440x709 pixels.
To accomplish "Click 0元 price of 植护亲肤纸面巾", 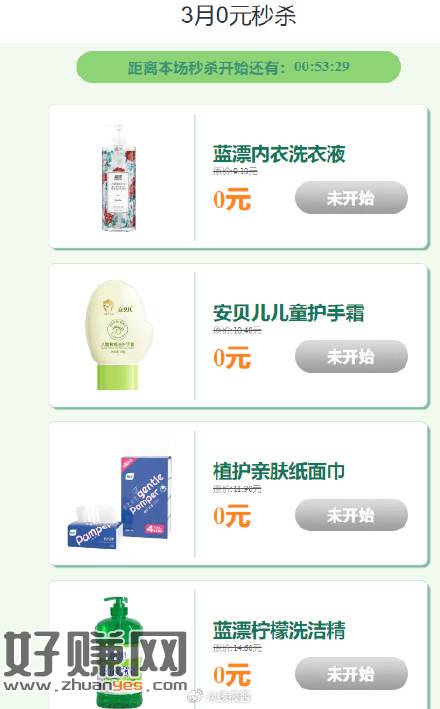I will click(x=232, y=516).
